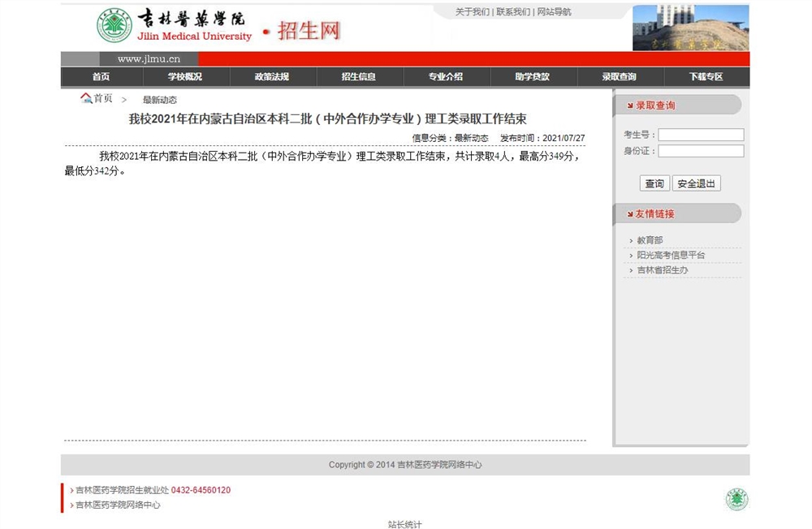Open the 教育部 friendly link

click(650, 240)
